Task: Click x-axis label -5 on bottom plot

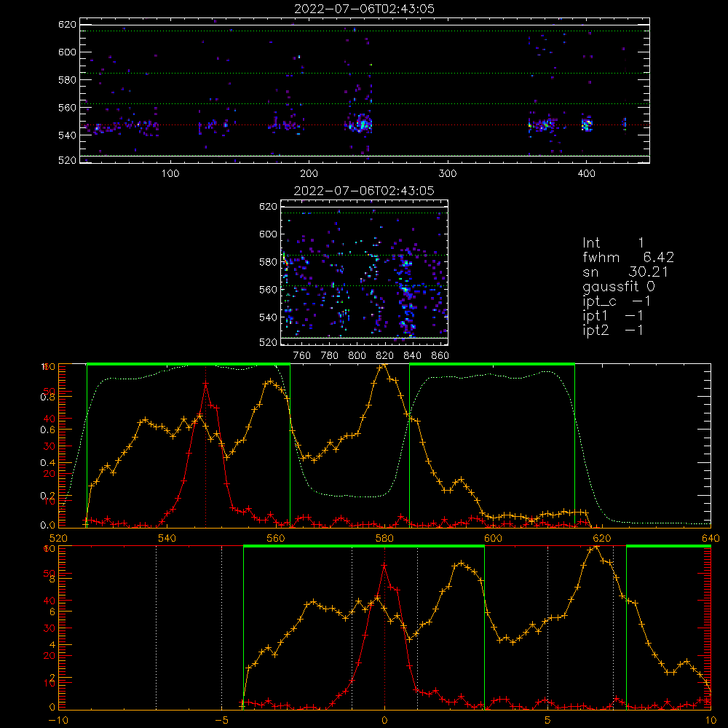Action: click(x=221, y=720)
